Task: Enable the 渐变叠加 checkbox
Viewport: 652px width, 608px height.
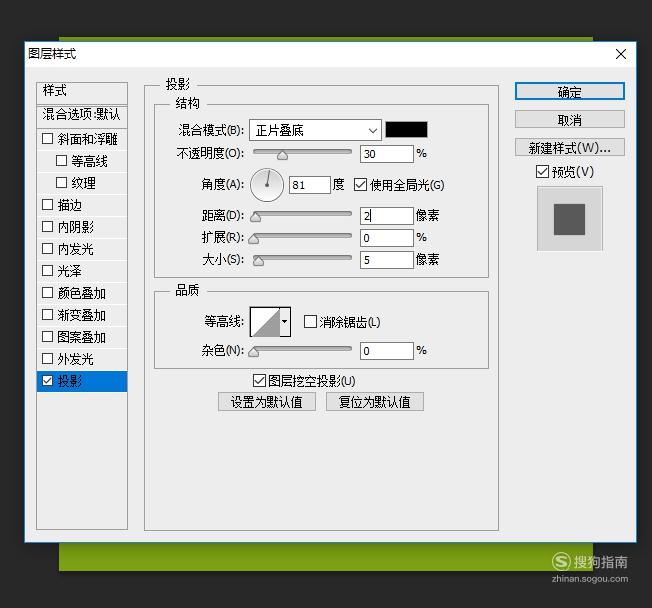Action: (47, 314)
